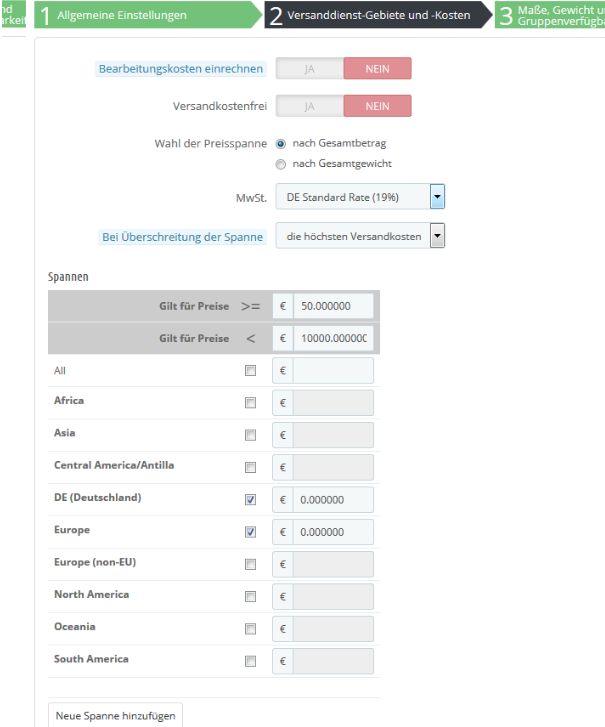The image size is (605, 727).
Task: Enable the Africa zone checkbox
Action: click(250, 403)
